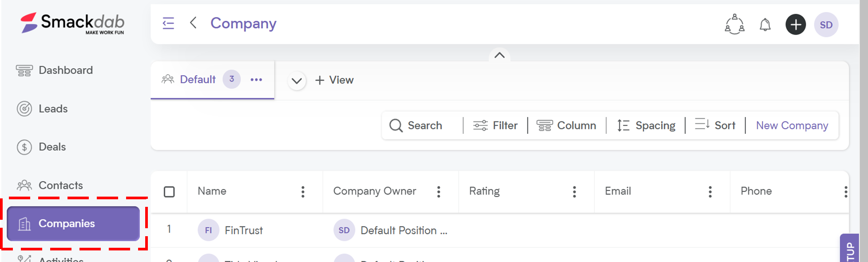Click the black plus add button
Viewport: 868px width, 262px height.
[796, 24]
